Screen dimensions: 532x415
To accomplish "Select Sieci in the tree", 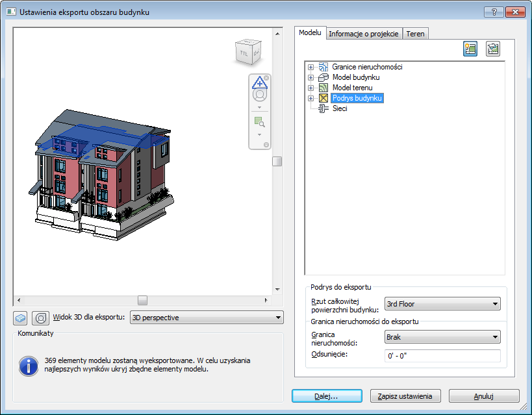I will 340,108.
